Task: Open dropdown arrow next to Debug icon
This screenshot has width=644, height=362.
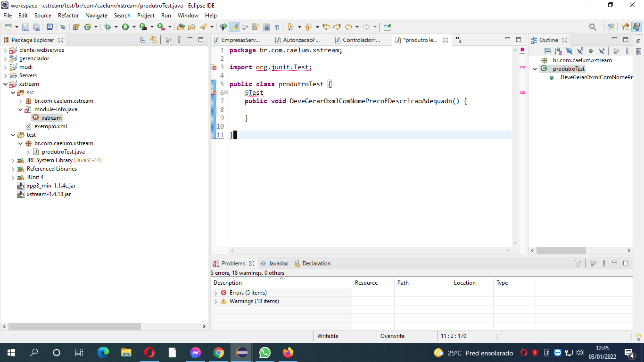Action: [x=116, y=27]
